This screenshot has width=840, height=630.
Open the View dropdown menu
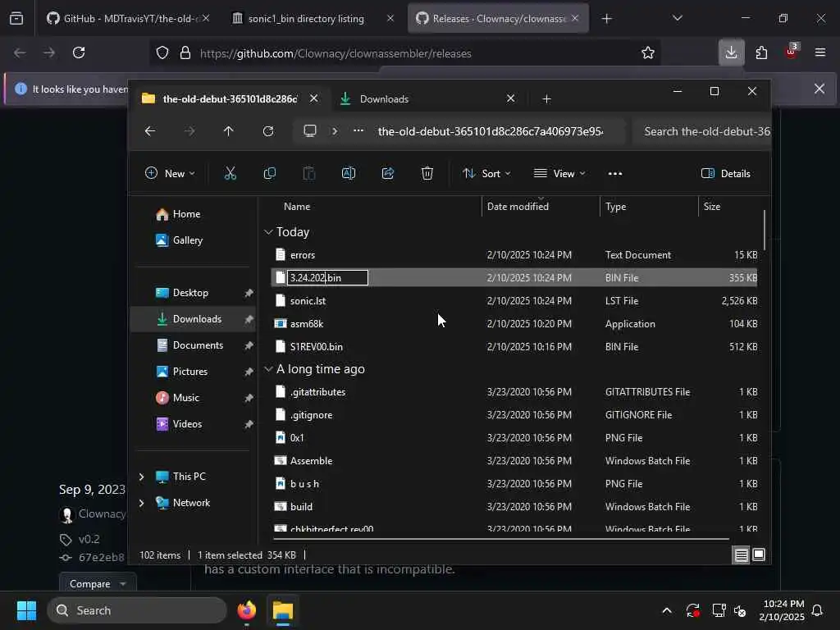559,174
